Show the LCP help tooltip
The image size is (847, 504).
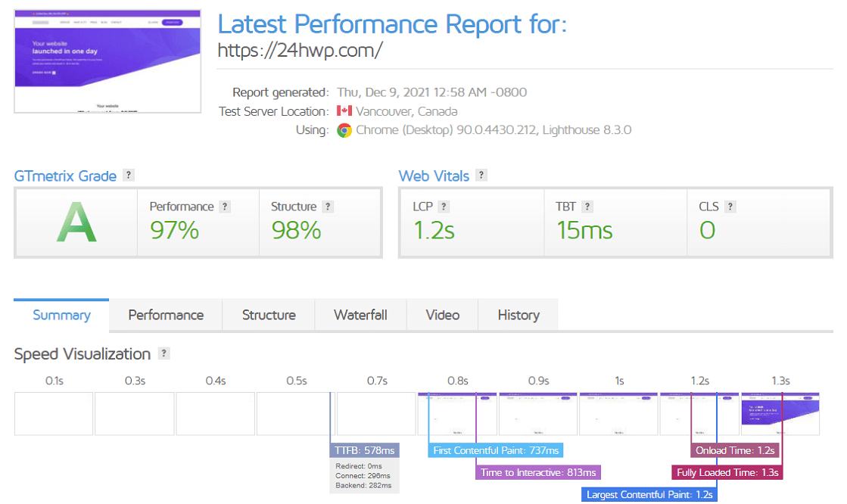pyautogui.click(x=444, y=207)
